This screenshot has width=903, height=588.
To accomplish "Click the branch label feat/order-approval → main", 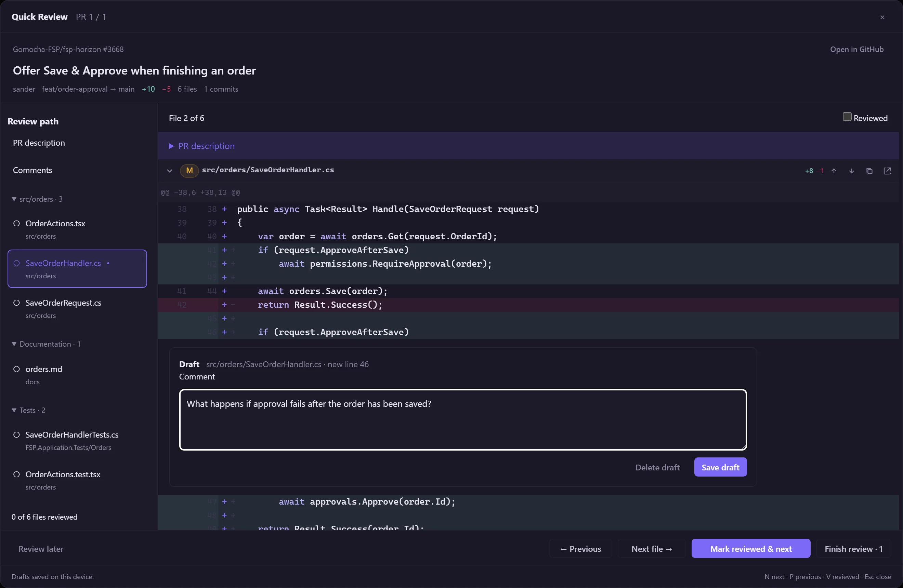I will [x=88, y=89].
